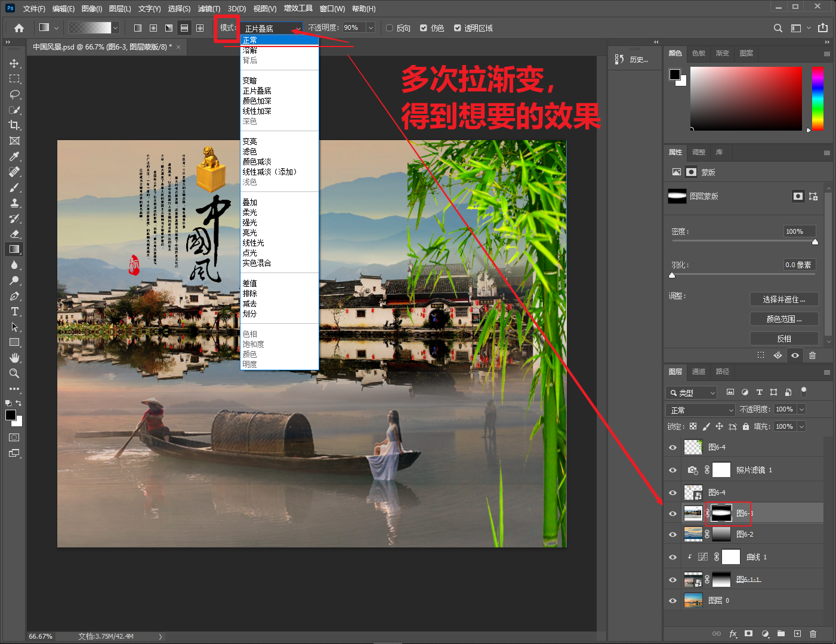Add layer style fx icon
This screenshot has height=644, width=836.
(733, 634)
